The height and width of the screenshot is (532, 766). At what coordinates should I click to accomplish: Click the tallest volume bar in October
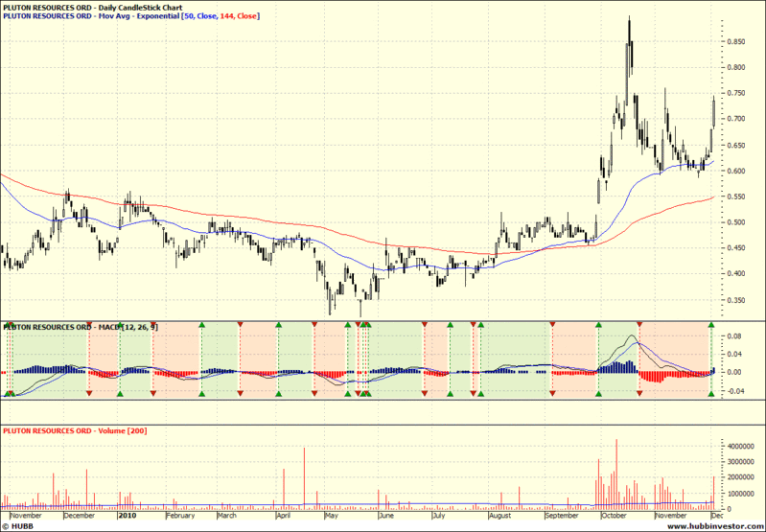point(616,474)
